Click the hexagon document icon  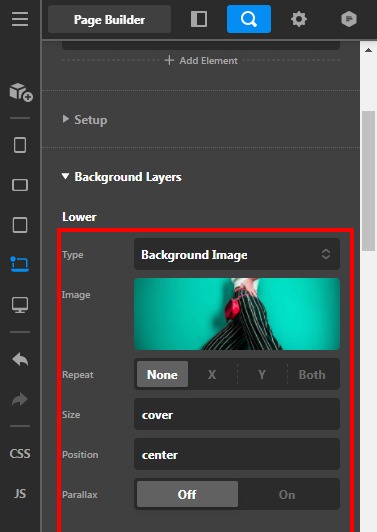[x=348, y=19]
